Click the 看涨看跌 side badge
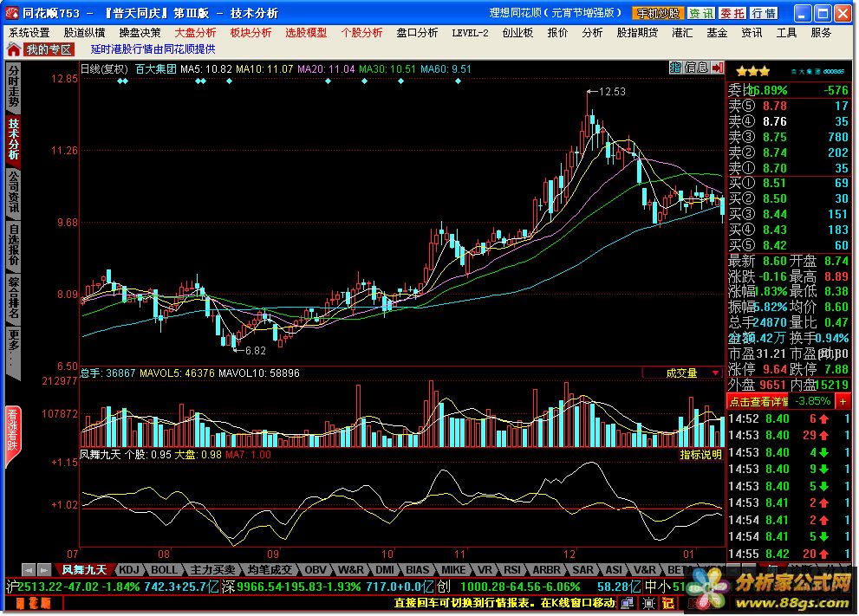The height and width of the screenshot is (616, 859). point(13,435)
